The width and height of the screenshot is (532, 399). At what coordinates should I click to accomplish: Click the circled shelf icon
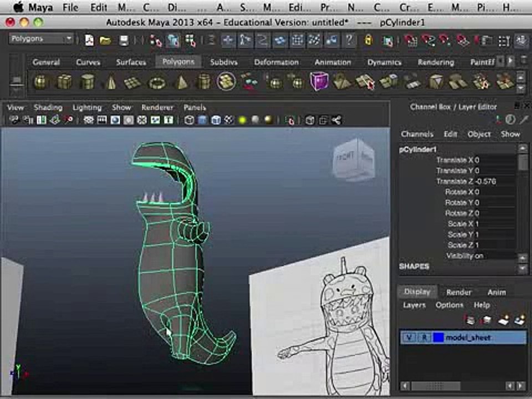point(226,81)
